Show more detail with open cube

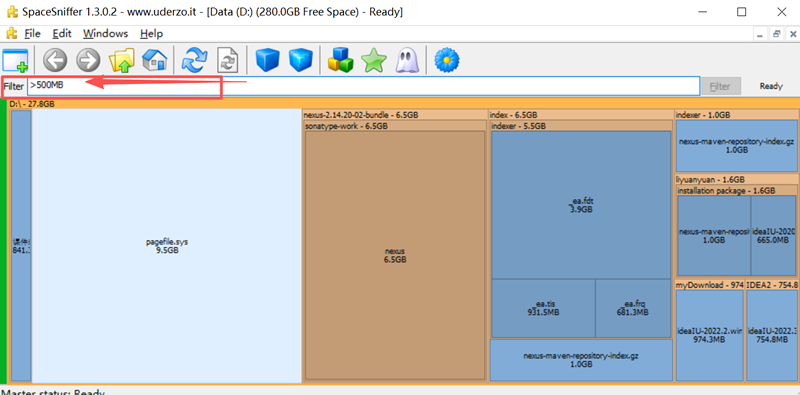[301, 61]
